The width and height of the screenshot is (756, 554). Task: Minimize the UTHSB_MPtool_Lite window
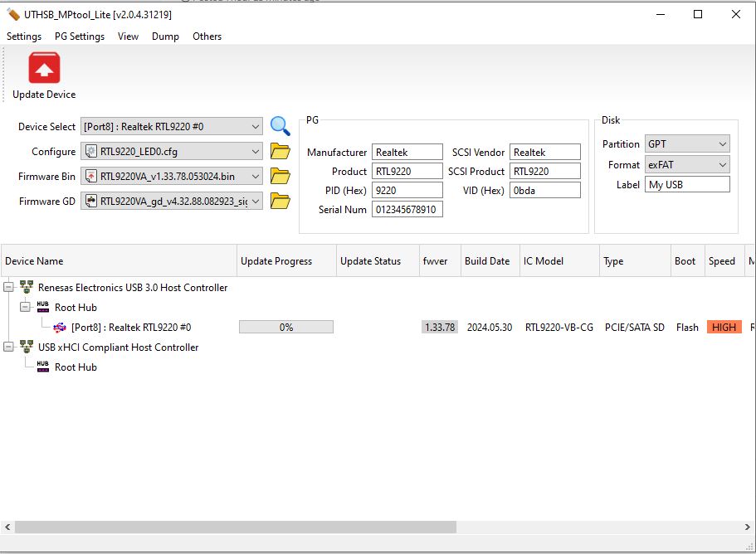661,14
